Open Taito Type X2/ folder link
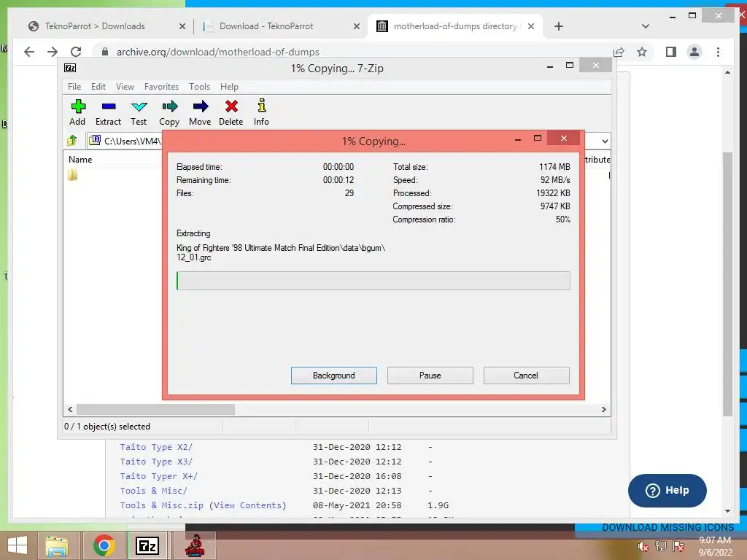 pyautogui.click(x=156, y=447)
